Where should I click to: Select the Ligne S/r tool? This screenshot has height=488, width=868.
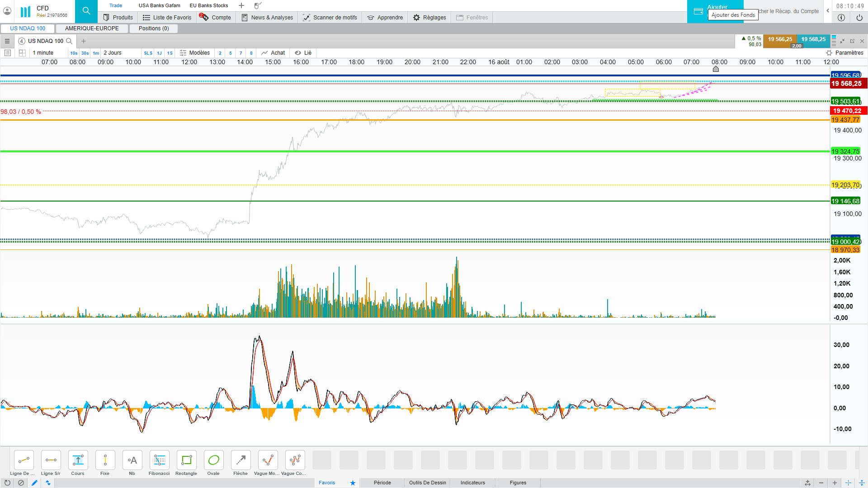[x=51, y=460]
